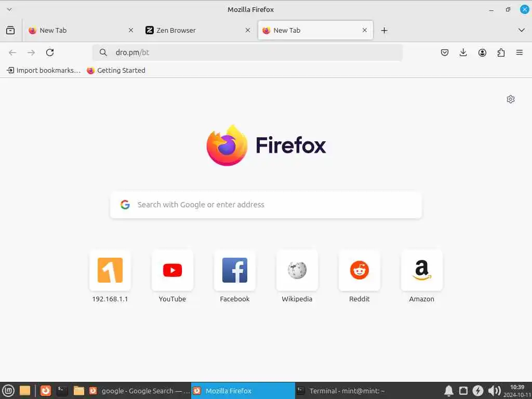Open the Extensions puzzle icon
The height and width of the screenshot is (399, 532).
(x=501, y=52)
